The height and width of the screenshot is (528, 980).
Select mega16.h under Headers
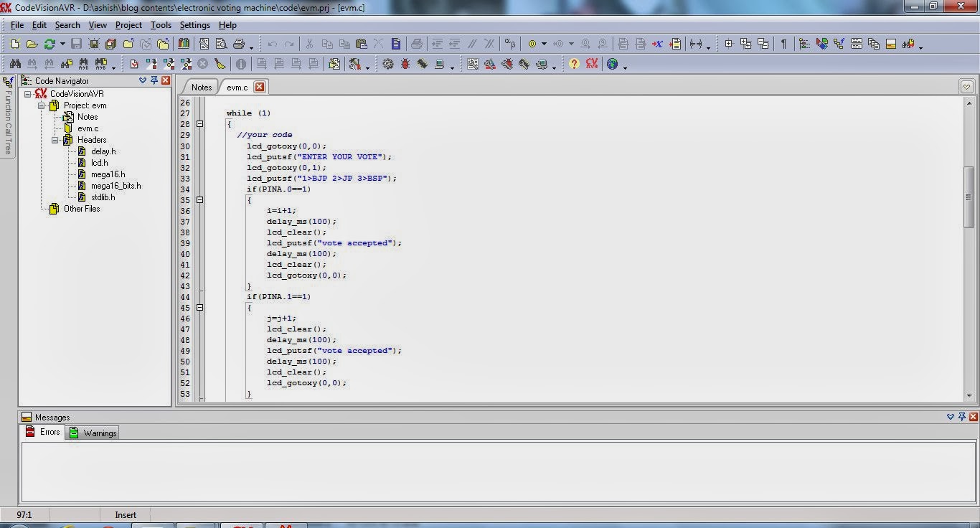point(109,174)
